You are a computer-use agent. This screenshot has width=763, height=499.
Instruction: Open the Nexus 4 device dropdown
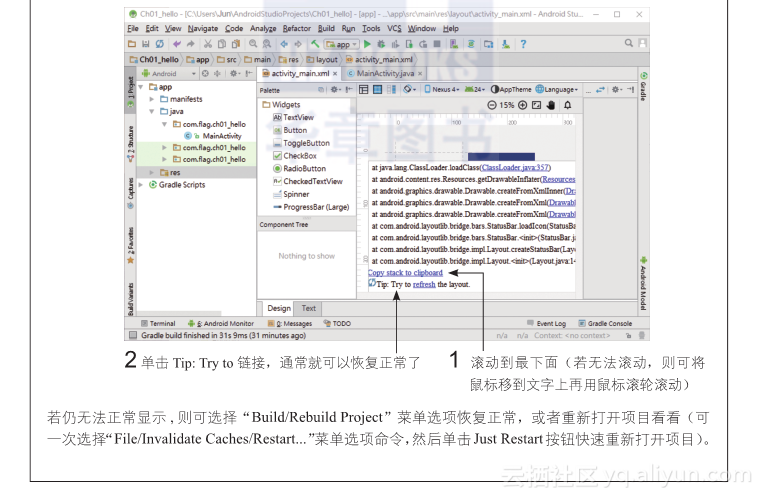coord(442,90)
